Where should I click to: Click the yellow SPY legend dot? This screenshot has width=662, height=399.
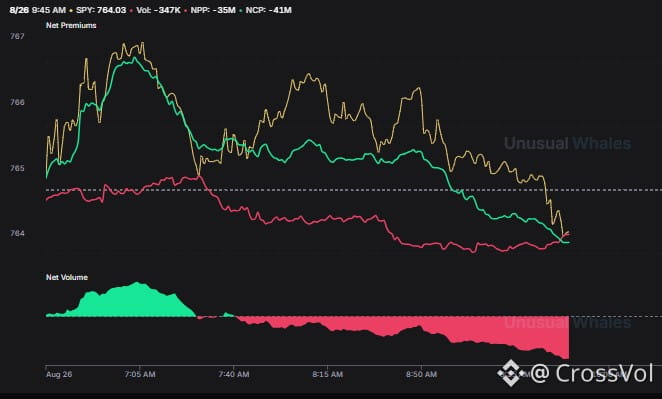click(x=71, y=10)
